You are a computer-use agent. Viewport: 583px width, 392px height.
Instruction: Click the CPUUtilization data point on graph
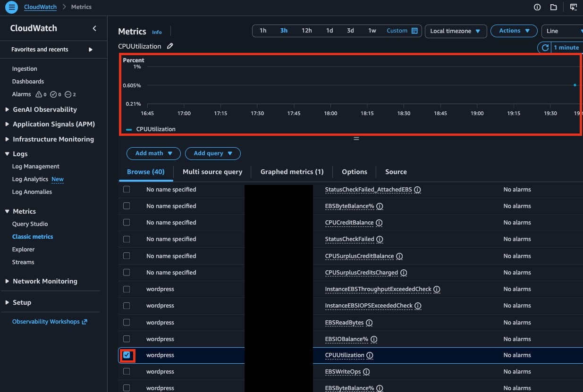[x=575, y=85]
